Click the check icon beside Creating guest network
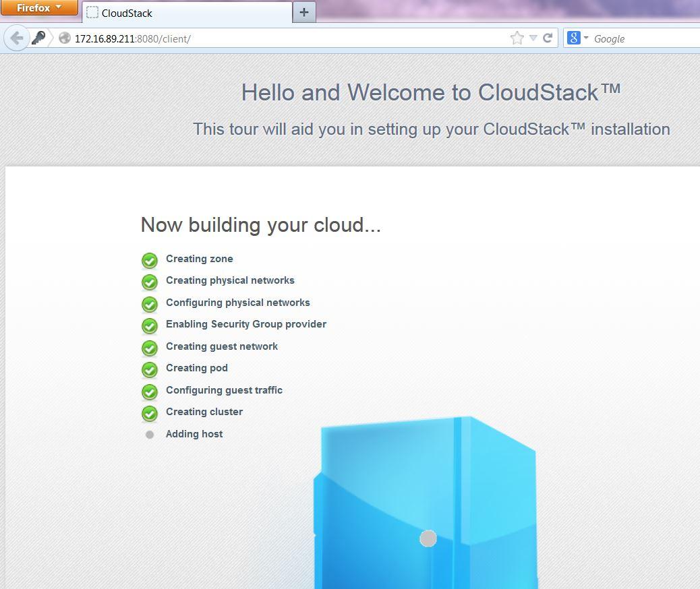 150,348
